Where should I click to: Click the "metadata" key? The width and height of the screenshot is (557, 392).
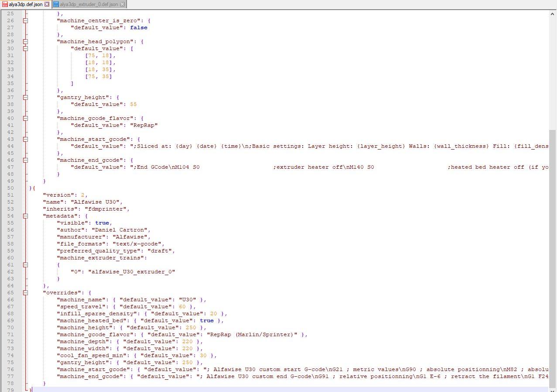[60, 216]
